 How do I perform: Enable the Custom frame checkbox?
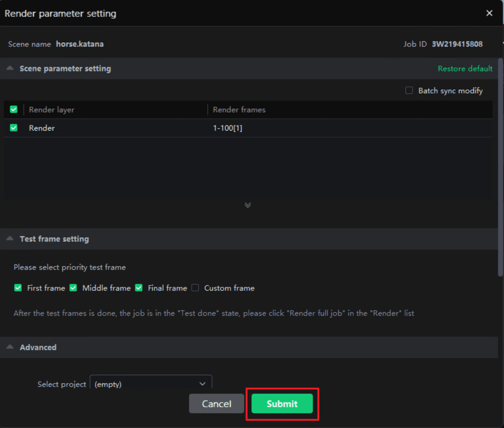click(195, 288)
